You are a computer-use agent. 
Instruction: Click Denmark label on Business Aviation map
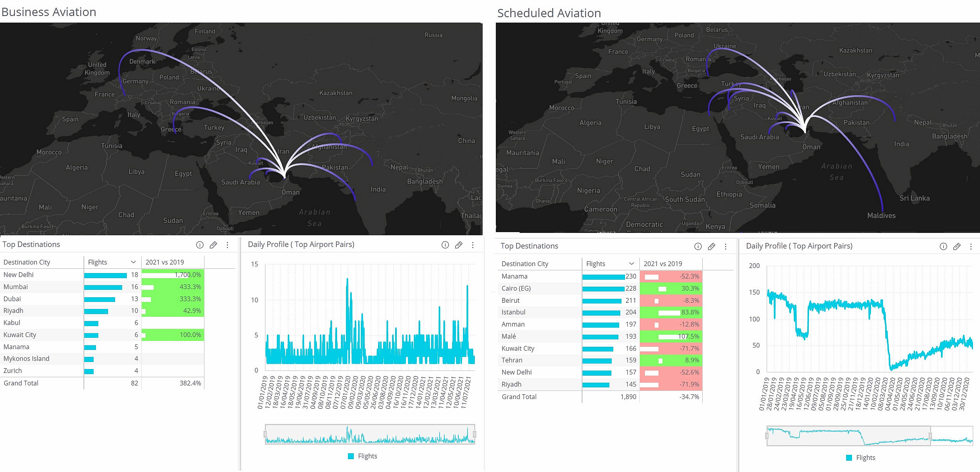pyautogui.click(x=142, y=62)
